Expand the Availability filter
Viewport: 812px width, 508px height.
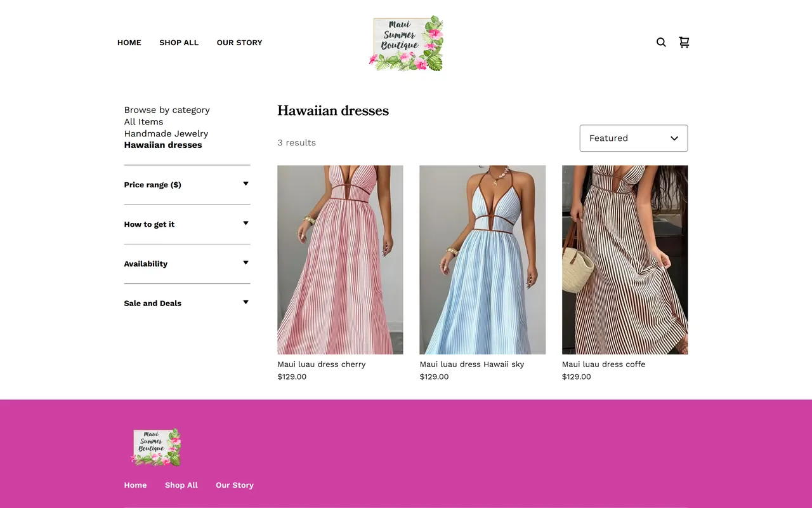[x=187, y=264]
